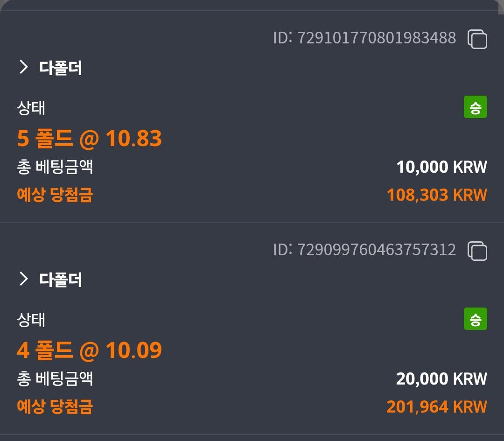The height and width of the screenshot is (441, 504).
Task: Open the second 다폴더 bet title
Action: [x=60, y=280]
